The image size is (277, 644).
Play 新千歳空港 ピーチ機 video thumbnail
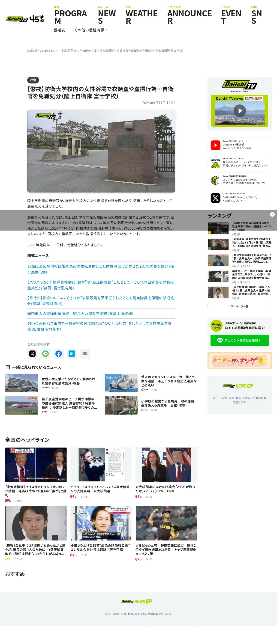click(x=21, y=405)
